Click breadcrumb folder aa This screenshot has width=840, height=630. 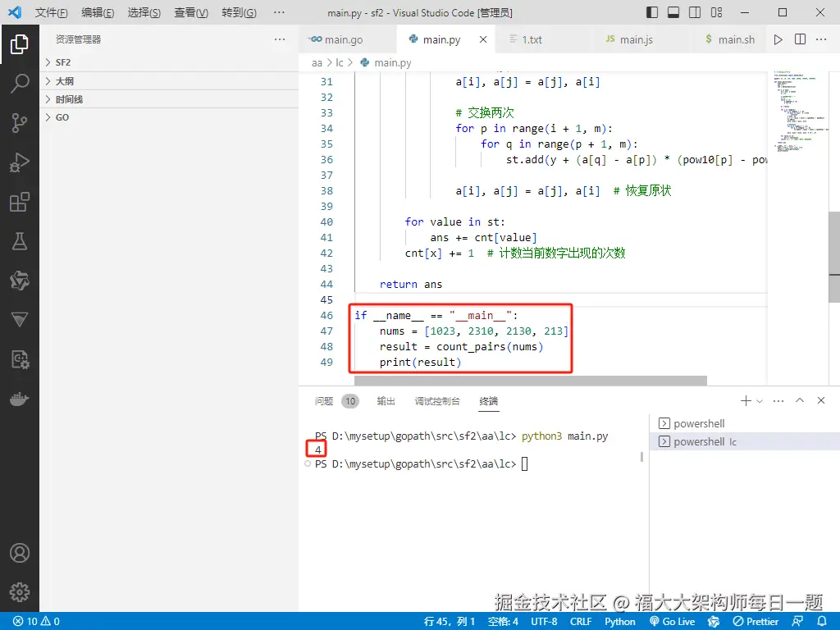click(317, 62)
